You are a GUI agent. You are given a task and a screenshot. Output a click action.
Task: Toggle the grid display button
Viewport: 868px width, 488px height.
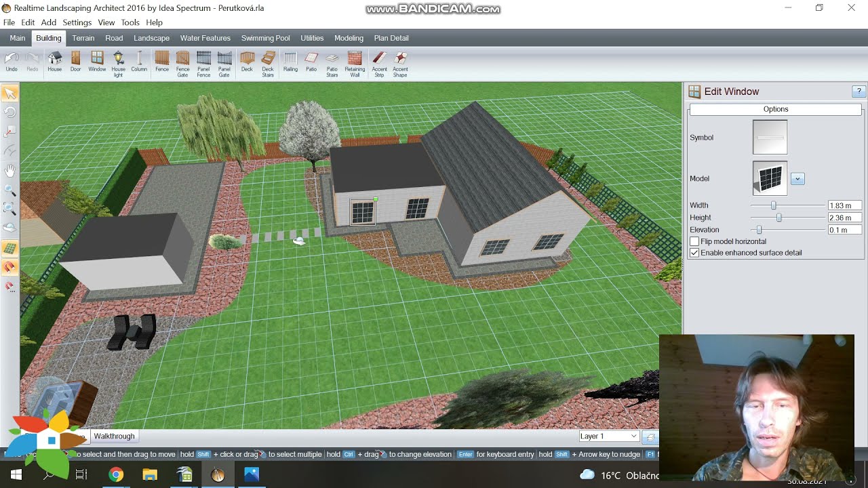tap(10, 248)
